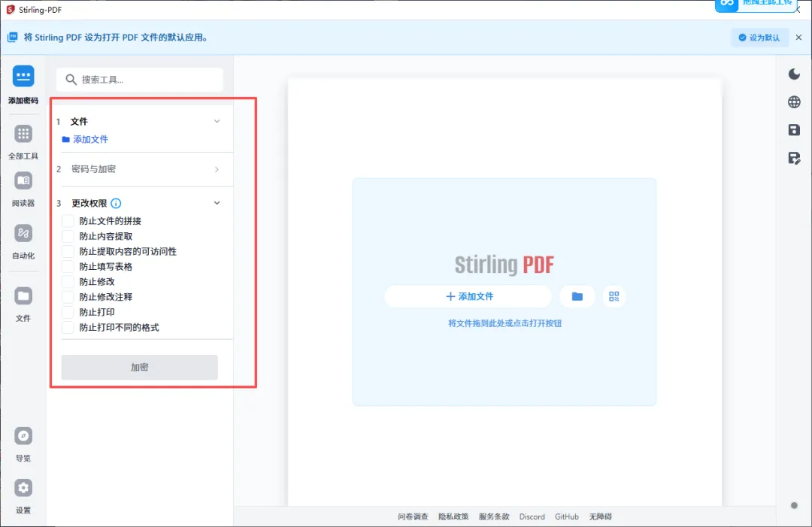Open the 文件 files icon in sidebar
This screenshot has width=812, height=527.
pyautogui.click(x=23, y=296)
